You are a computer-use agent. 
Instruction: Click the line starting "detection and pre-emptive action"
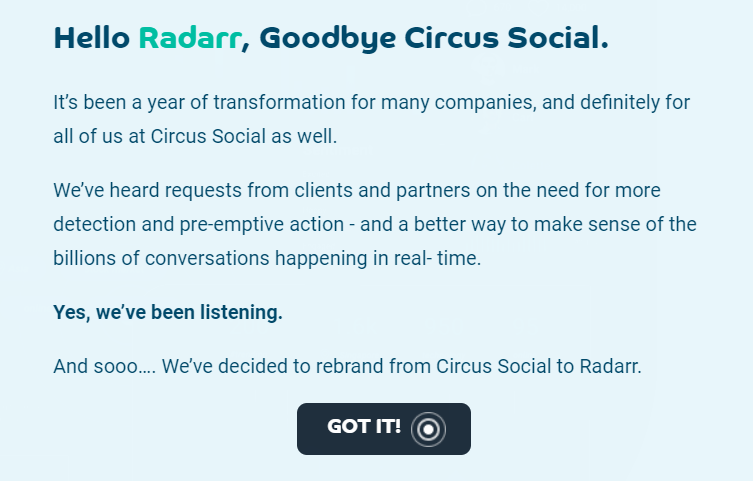374,224
